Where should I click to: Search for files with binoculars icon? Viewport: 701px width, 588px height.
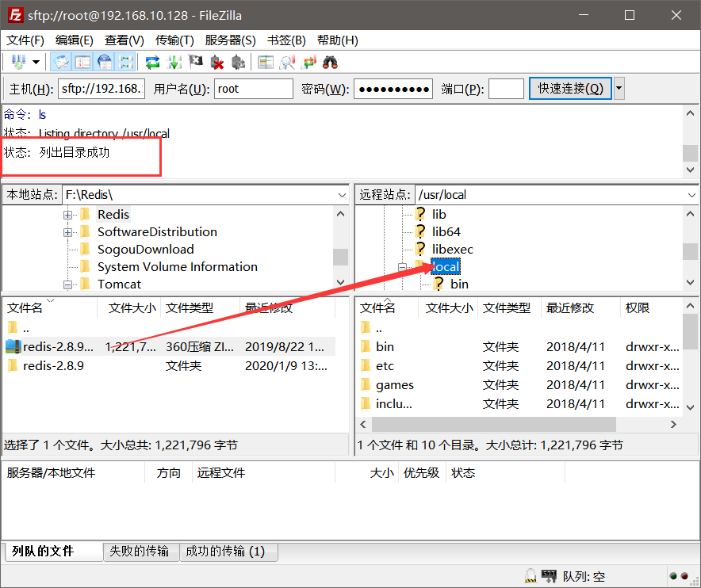pos(330,62)
